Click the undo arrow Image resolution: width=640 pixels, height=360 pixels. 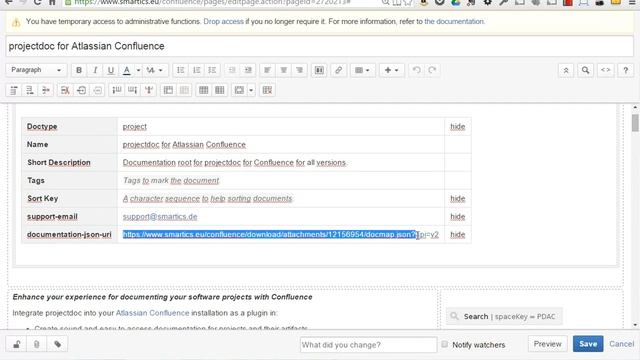click(x=416, y=70)
